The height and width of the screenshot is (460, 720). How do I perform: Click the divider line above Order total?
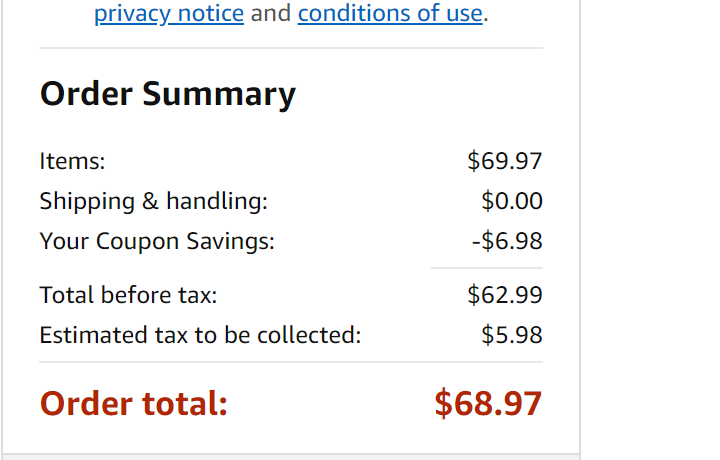(x=290, y=362)
